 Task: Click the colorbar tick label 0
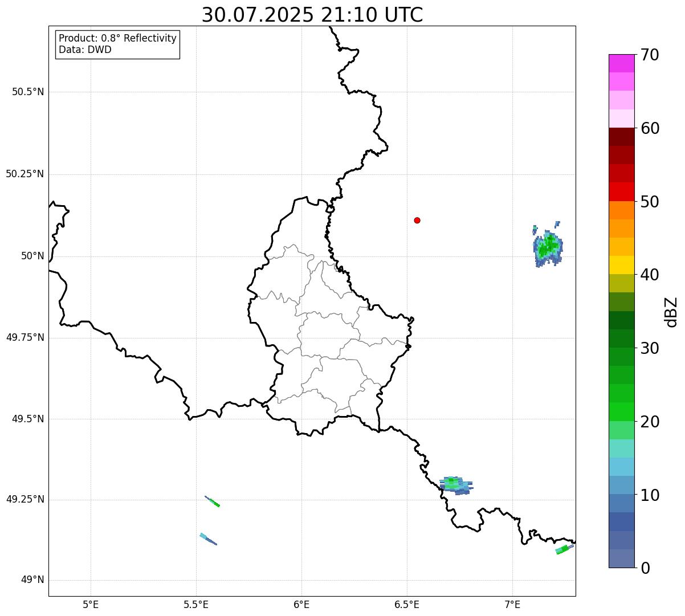(645, 568)
